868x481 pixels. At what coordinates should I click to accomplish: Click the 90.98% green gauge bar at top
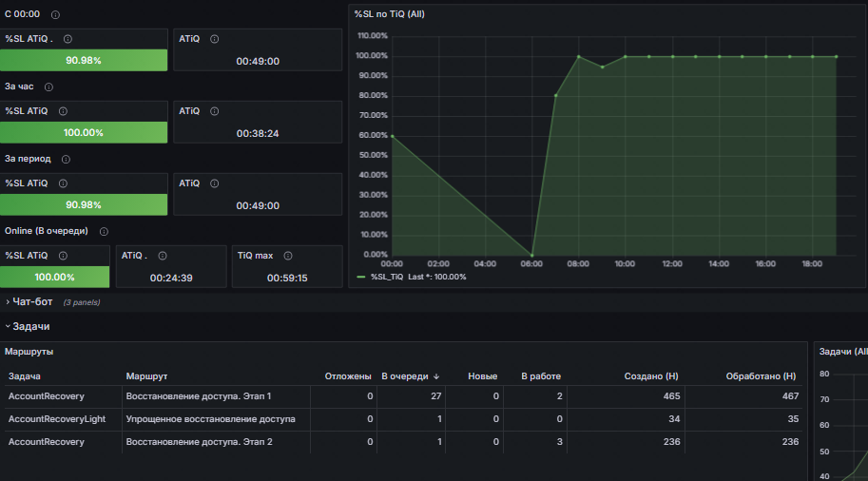(84, 60)
